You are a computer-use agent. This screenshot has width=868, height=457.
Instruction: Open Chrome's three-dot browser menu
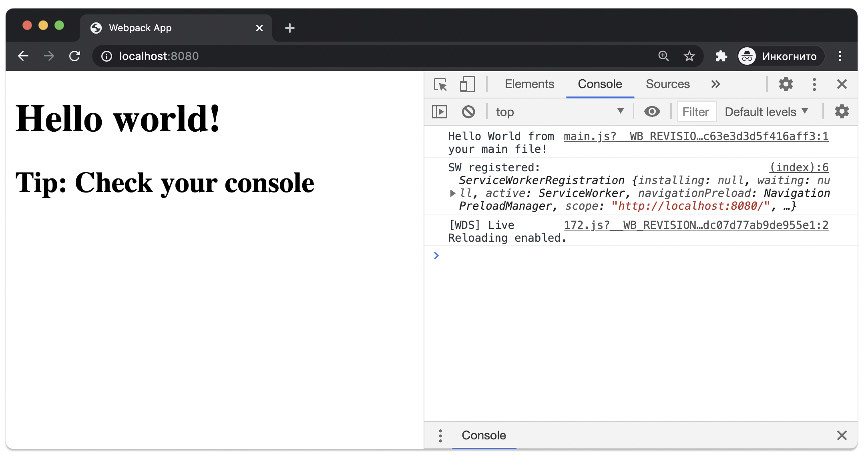[x=840, y=56]
